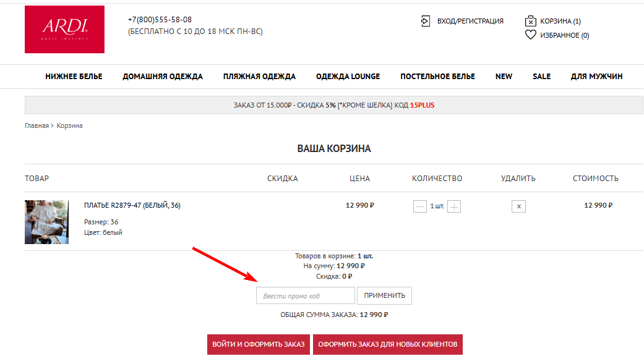Click the ARDI logo
This screenshot has height=364, width=644.
click(x=64, y=29)
